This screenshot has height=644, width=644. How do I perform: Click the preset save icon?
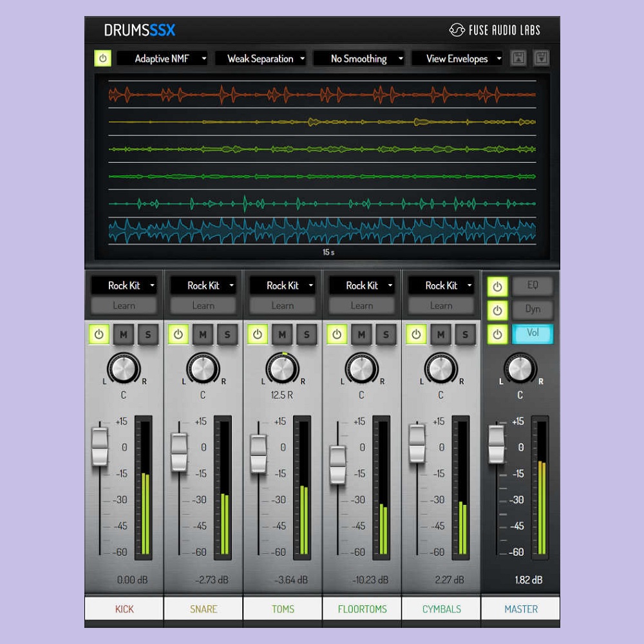coord(541,58)
